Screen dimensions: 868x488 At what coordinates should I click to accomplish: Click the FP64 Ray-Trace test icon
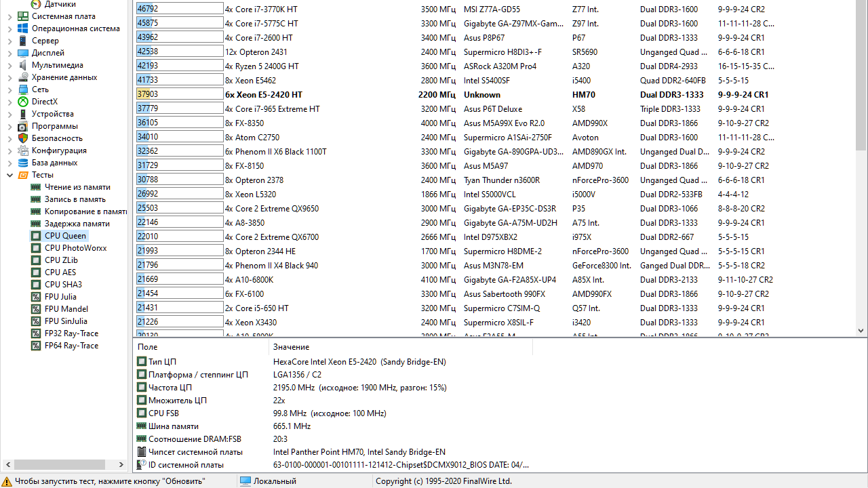[x=36, y=346]
